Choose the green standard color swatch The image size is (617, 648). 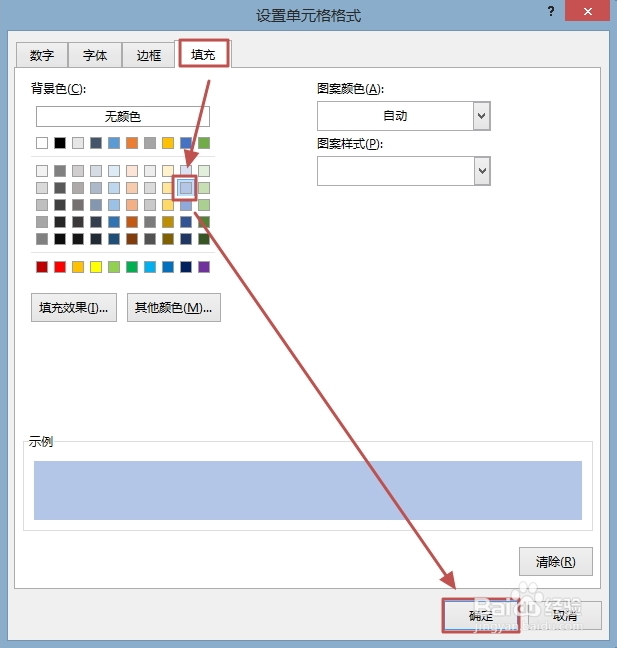tap(132, 267)
